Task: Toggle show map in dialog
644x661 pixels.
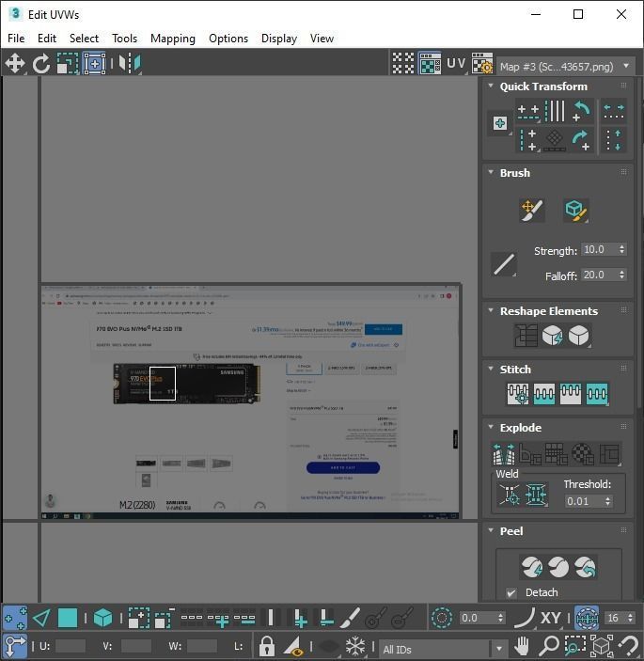Action: (430, 64)
